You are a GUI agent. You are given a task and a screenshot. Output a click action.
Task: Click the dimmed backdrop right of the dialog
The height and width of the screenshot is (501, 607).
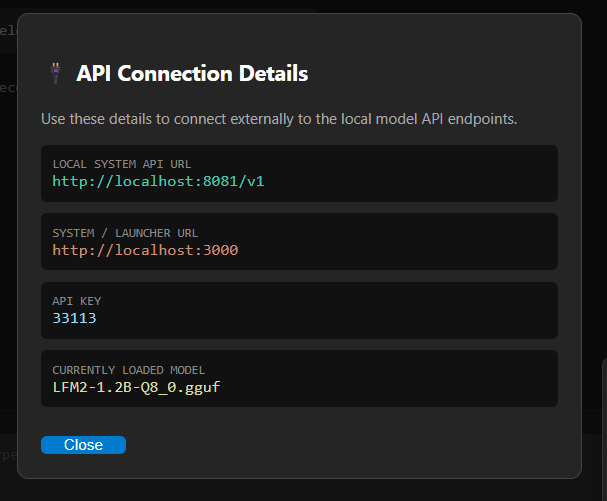(x=595, y=250)
